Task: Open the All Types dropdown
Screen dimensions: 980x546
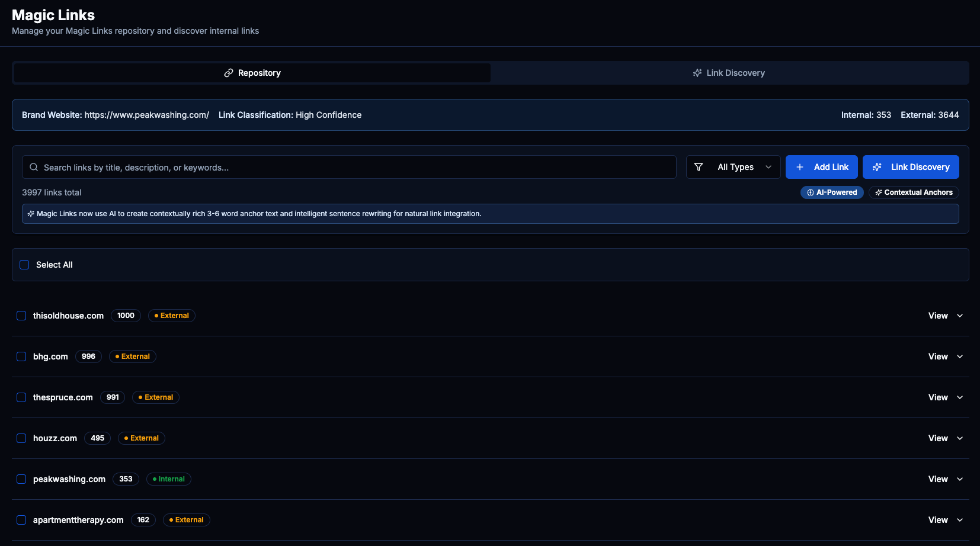Action: [735, 167]
